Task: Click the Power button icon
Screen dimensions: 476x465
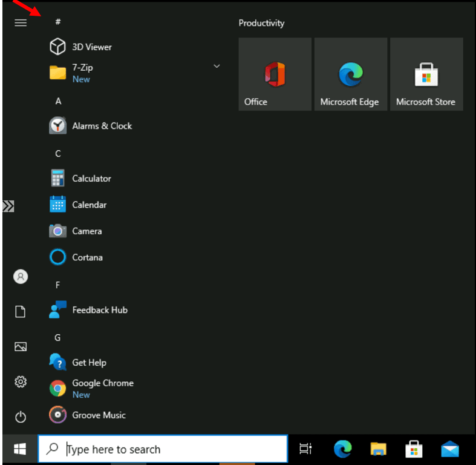Action: [21, 417]
